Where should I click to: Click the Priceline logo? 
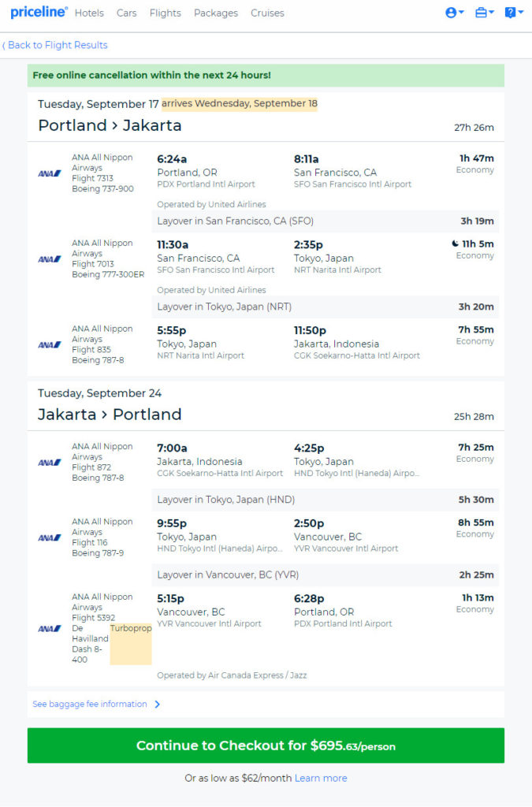[39, 12]
